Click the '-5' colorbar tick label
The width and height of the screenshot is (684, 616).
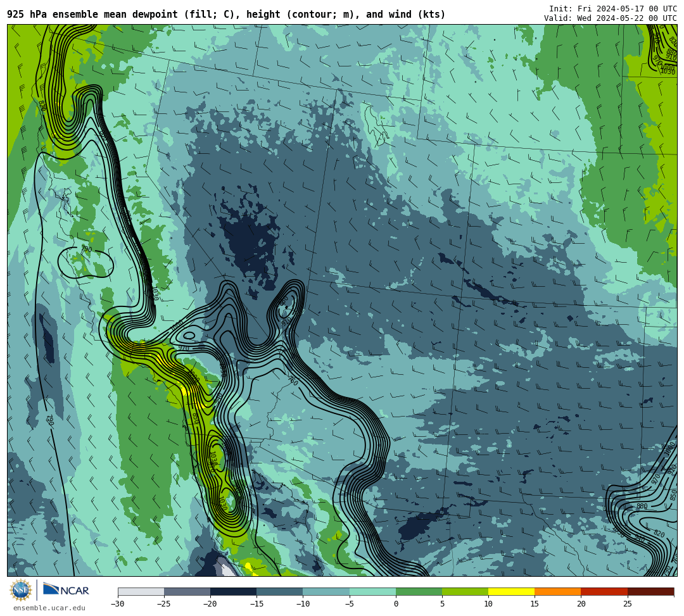point(349,604)
